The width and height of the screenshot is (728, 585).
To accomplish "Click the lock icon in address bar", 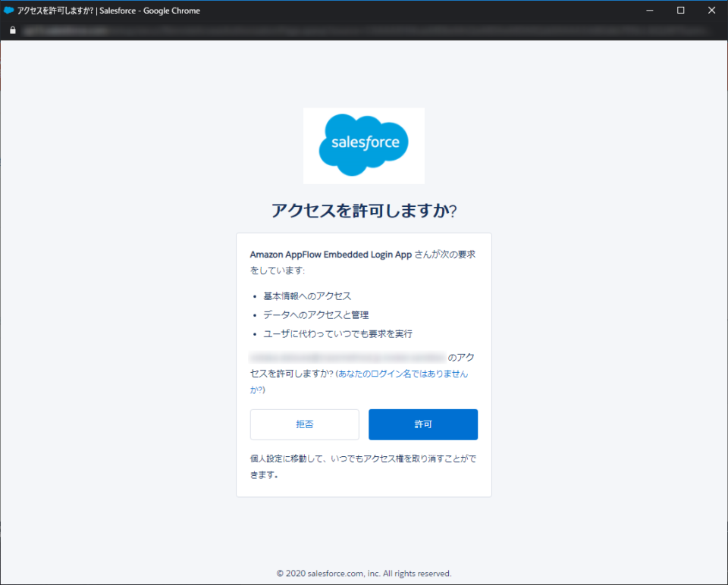I will coord(13,30).
